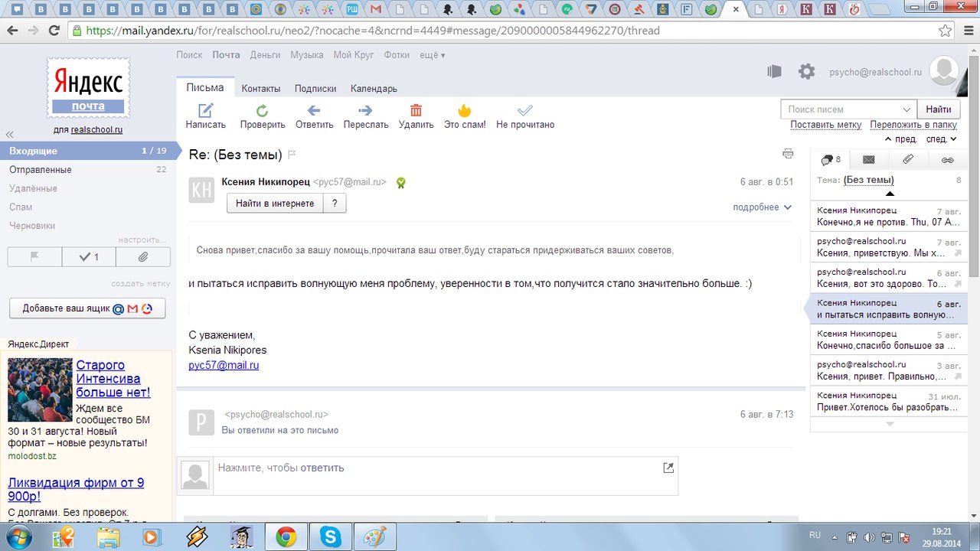Click the Проверить refresh mail icon

[x=262, y=110]
